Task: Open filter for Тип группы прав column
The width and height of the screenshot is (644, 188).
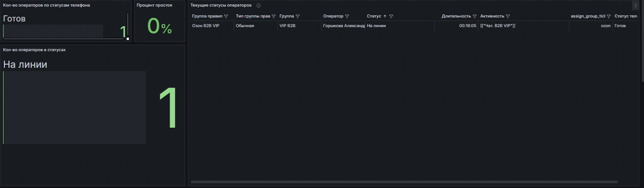Action: point(274,16)
